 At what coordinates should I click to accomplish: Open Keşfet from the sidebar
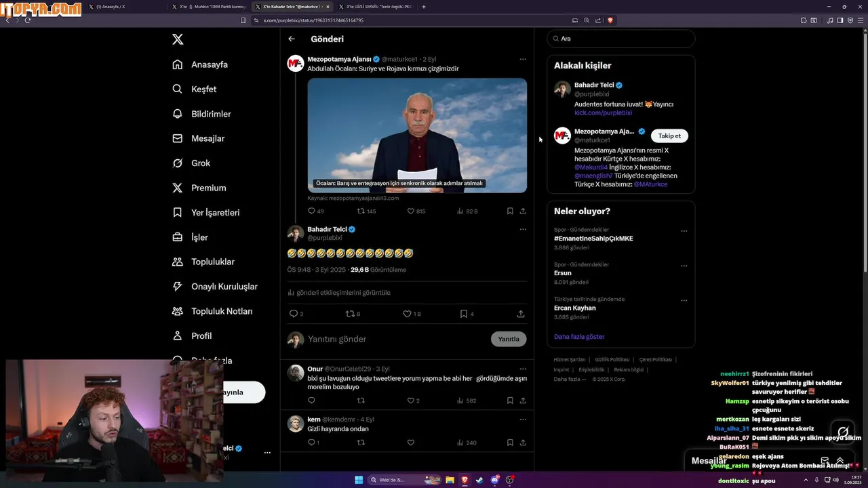195,89
